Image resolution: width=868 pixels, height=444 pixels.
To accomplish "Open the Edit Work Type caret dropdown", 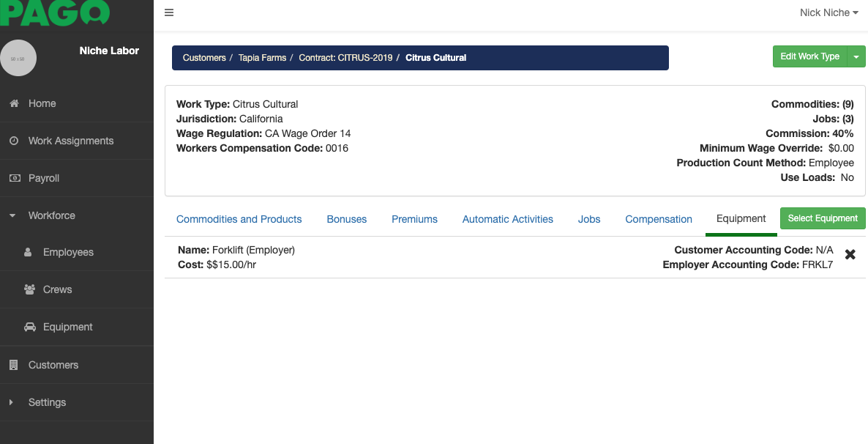I will pyautogui.click(x=857, y=56).
